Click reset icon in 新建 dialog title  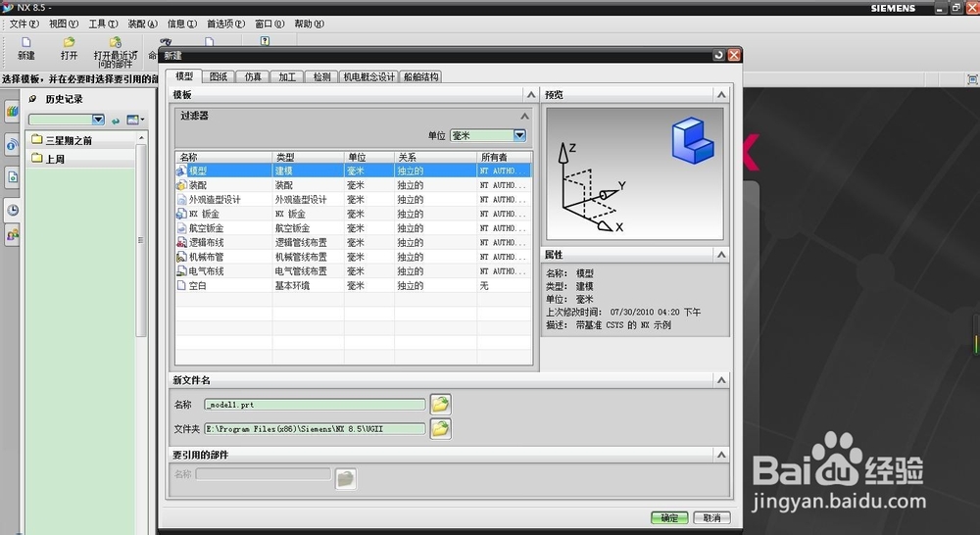click(718, 55)
